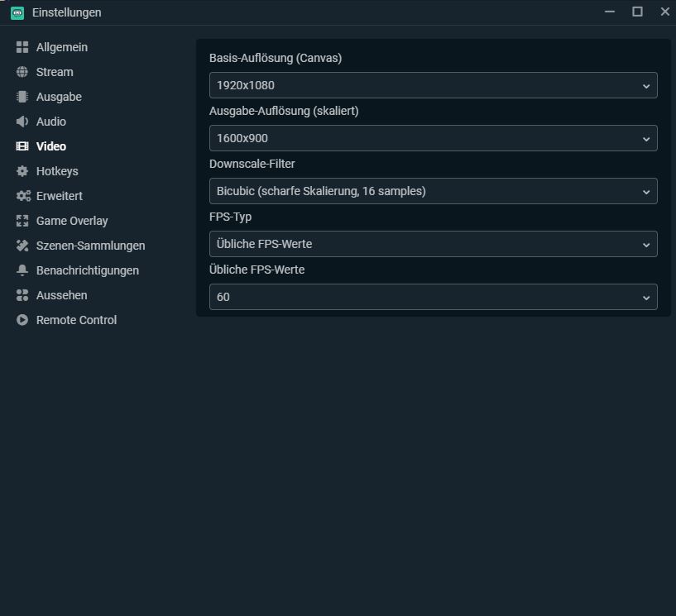
Task: Select the Video settings section
Action: tap(50, 146)
